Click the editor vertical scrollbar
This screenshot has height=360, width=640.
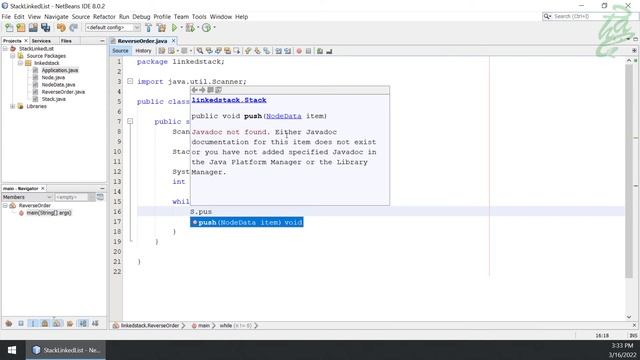(x=629, y=171)
